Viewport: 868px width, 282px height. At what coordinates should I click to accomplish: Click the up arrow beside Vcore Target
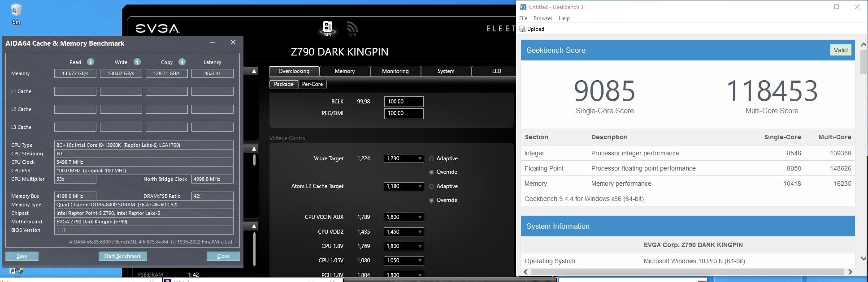254,148
